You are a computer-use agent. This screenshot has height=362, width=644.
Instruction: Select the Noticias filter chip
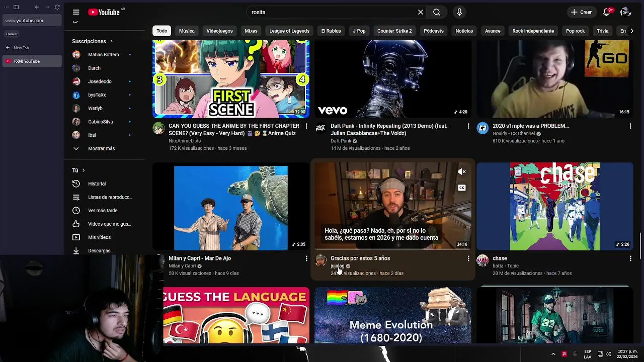tap(464, 31)
